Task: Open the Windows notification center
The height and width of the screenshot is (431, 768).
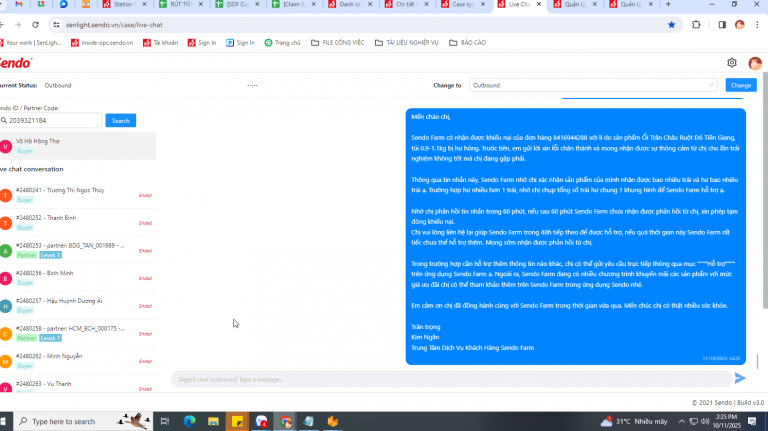Action: pos(752,421)
